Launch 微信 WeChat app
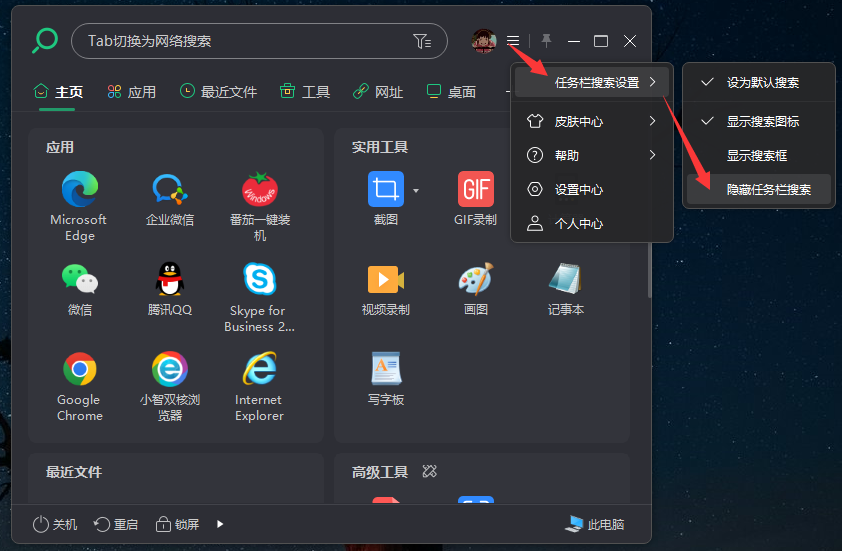This screenshot has width=842, height=551. pyautogui.click(x=79, y=279)
